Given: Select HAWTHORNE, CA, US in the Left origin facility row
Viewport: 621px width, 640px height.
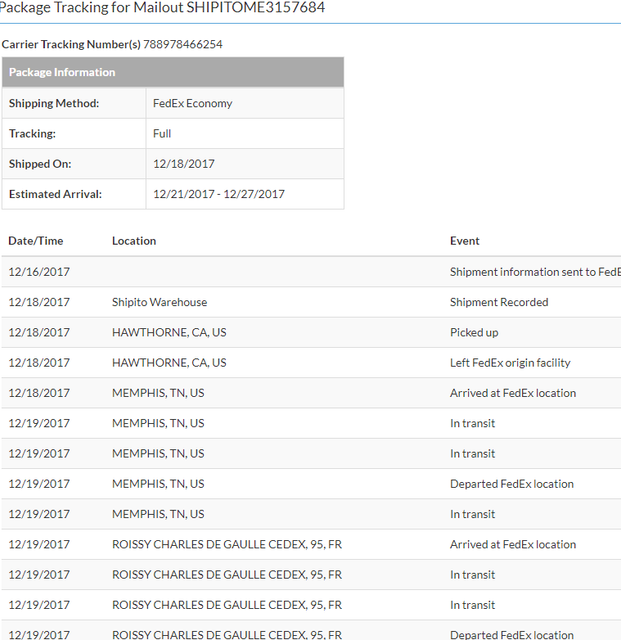Looking at the screenshot, I should 169,362.
